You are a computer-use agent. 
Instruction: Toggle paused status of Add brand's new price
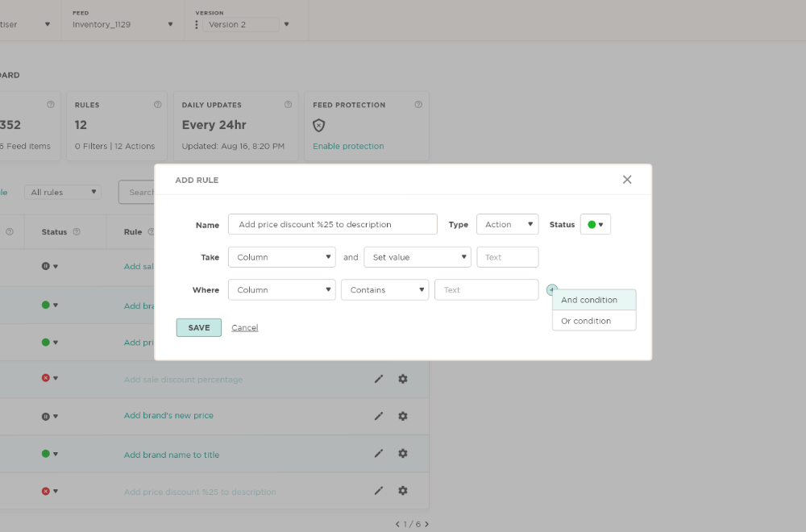click(50, 417)
